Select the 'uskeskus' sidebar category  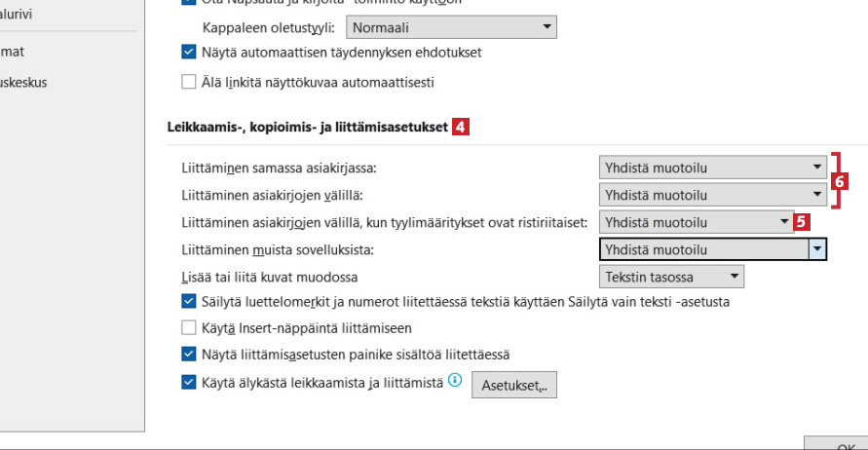pos(22,82)
